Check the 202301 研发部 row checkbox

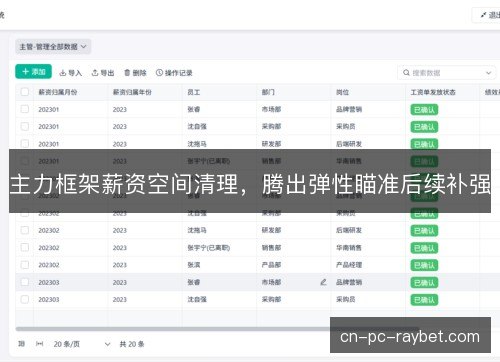click(x=25, y=143)
